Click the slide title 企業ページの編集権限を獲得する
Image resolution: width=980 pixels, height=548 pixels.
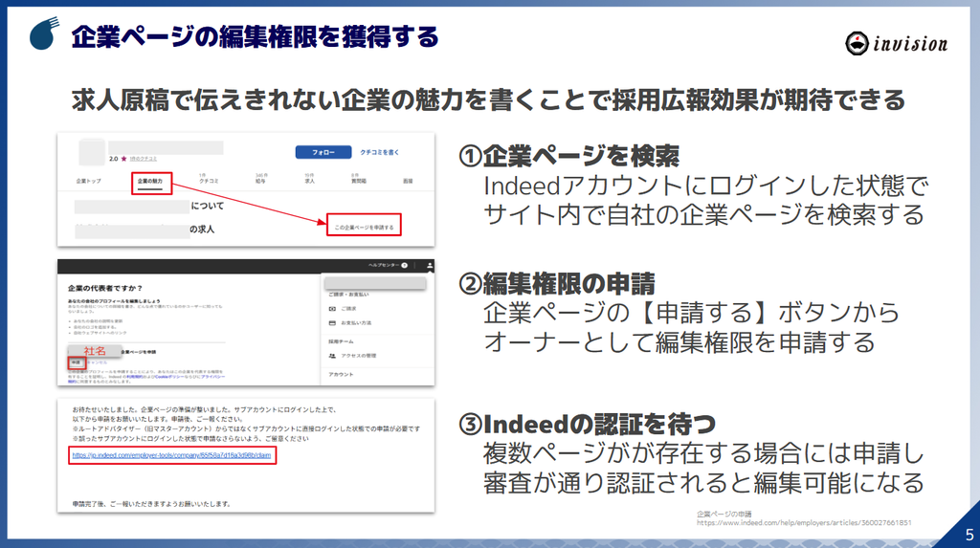[x=255, y=37]
